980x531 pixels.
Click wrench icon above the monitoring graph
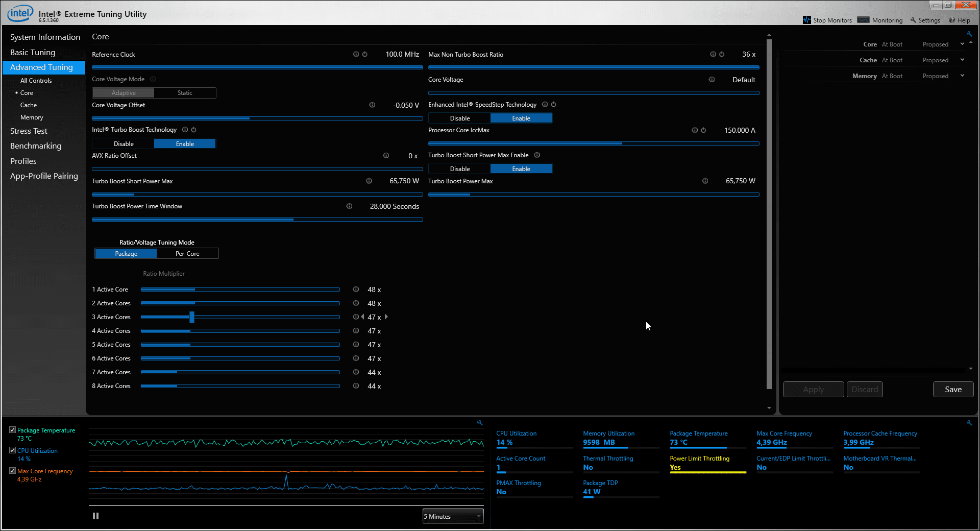pyautogui.click(x=480, y=423)
